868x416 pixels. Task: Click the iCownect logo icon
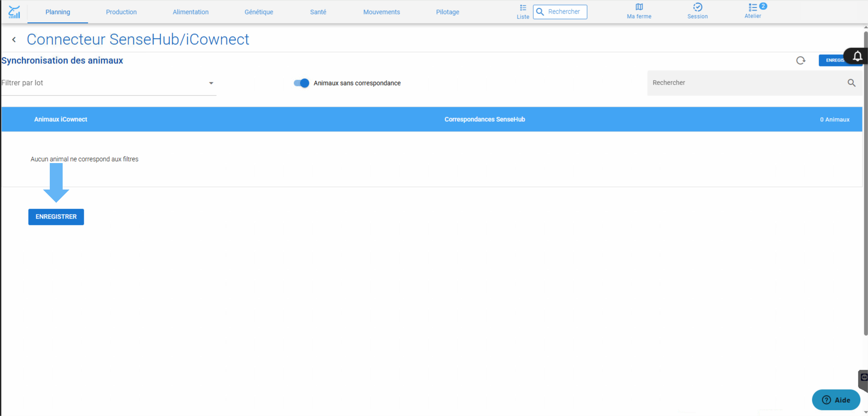[x=14, y=12]
